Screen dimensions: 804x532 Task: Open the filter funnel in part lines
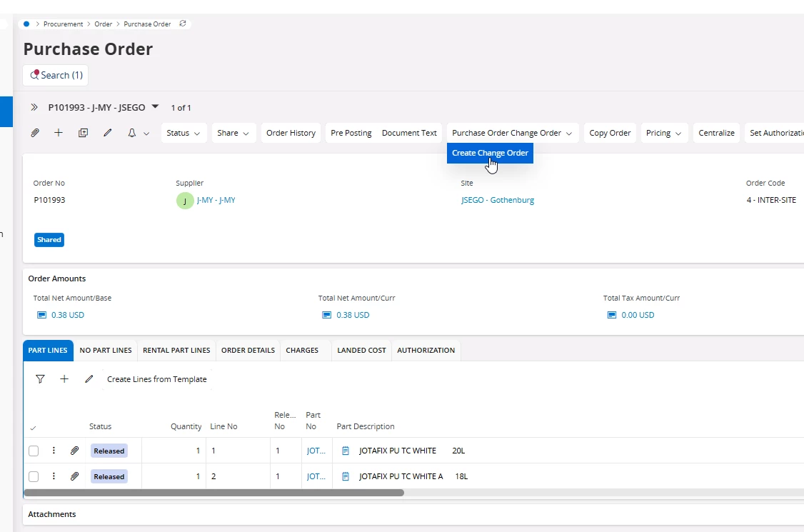coord(40,379)
